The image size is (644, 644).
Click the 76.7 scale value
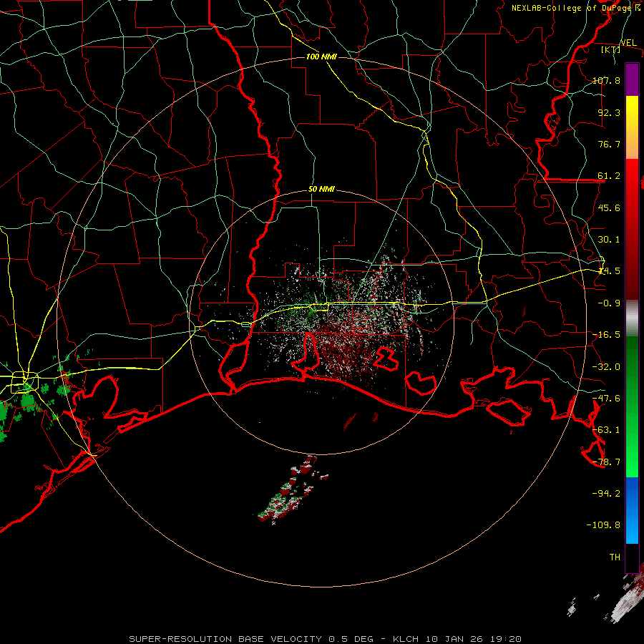609,144
